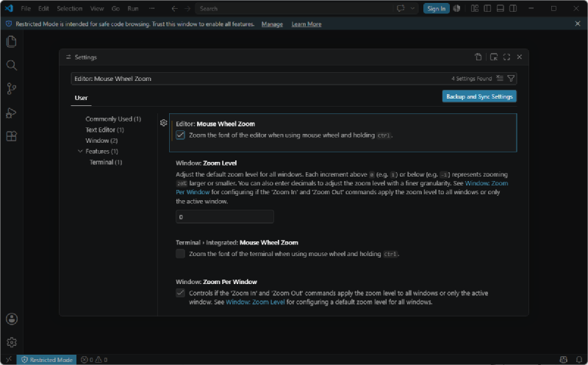Select Commonly Used (1) in settings tree
The image size is (588, 365).
coord(113,118)
